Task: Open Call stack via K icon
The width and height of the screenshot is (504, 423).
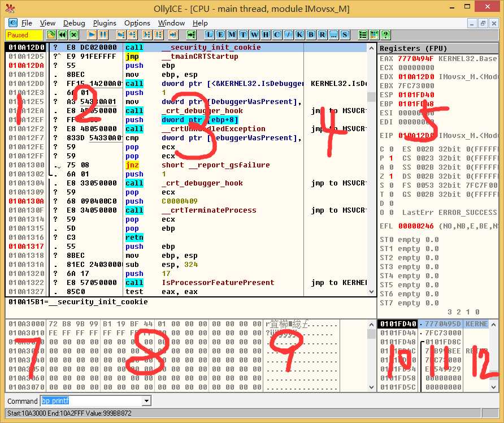Action: pyautogui.click(x=299, y=34)
